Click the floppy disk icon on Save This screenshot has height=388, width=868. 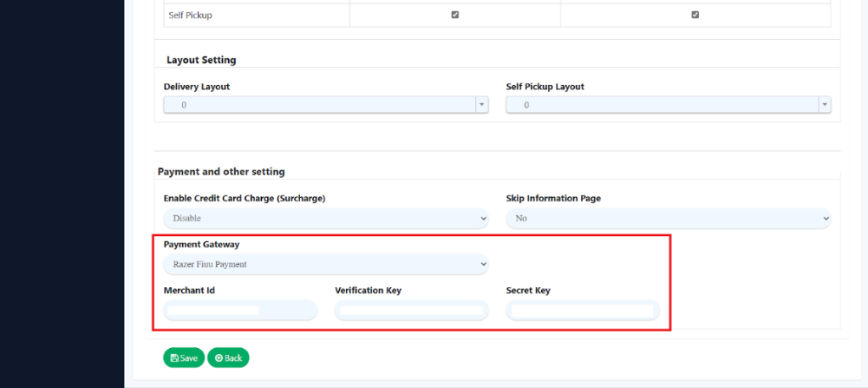tap(174, 358)
